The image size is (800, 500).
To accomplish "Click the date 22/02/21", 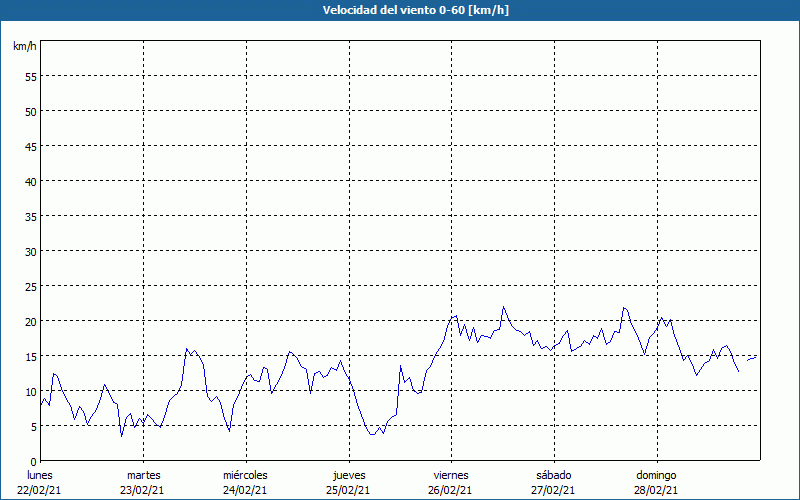I will [40, 490].
